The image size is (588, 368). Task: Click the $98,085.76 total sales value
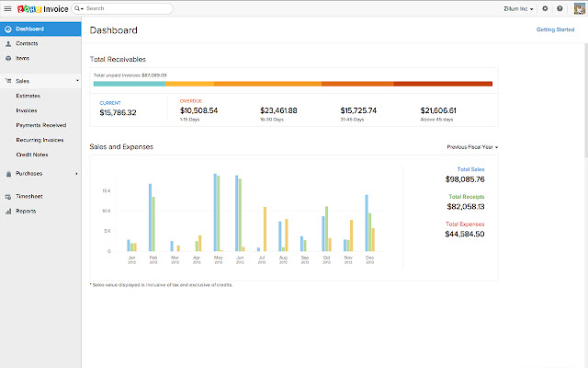(x=465, y=179)
